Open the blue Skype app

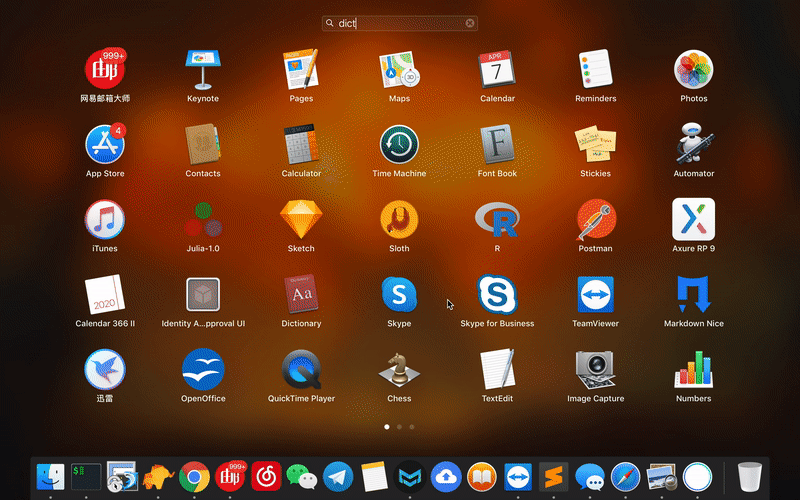click(x=399, y=294)
